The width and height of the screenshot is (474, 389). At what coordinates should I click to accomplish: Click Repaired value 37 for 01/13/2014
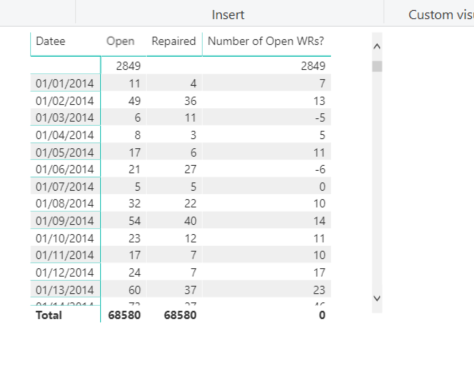point(190,290)
